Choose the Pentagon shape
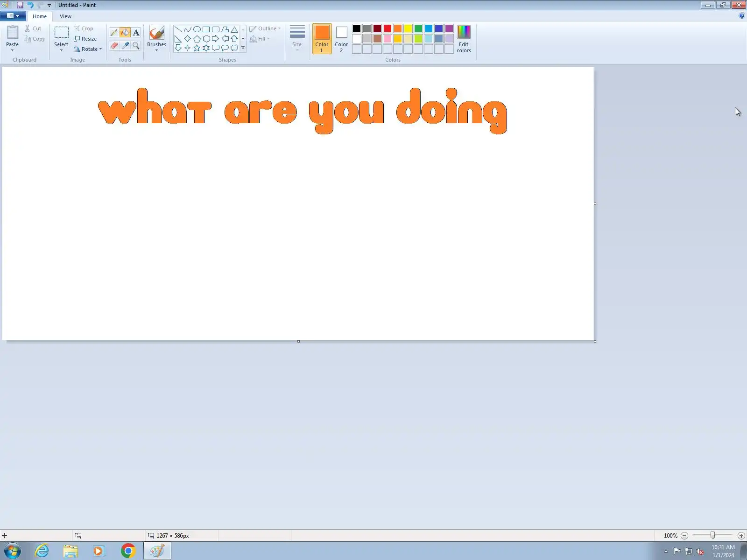The height and width of the screenshot is (560, 747). pos(197,39)
